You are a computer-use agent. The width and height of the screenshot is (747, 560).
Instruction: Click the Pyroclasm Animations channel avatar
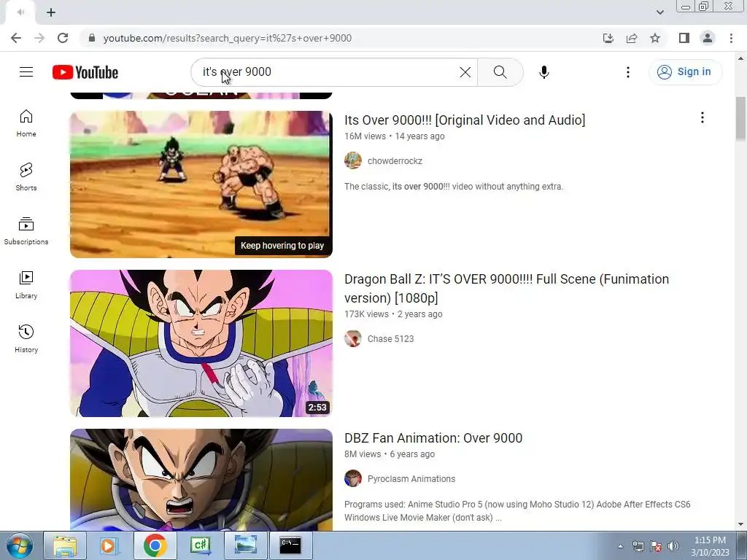352,478
